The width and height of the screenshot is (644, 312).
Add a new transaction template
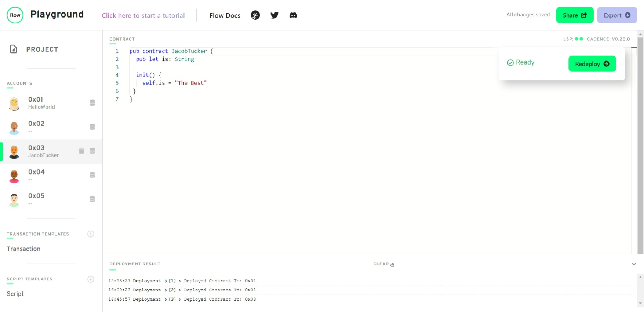[91, 234]
